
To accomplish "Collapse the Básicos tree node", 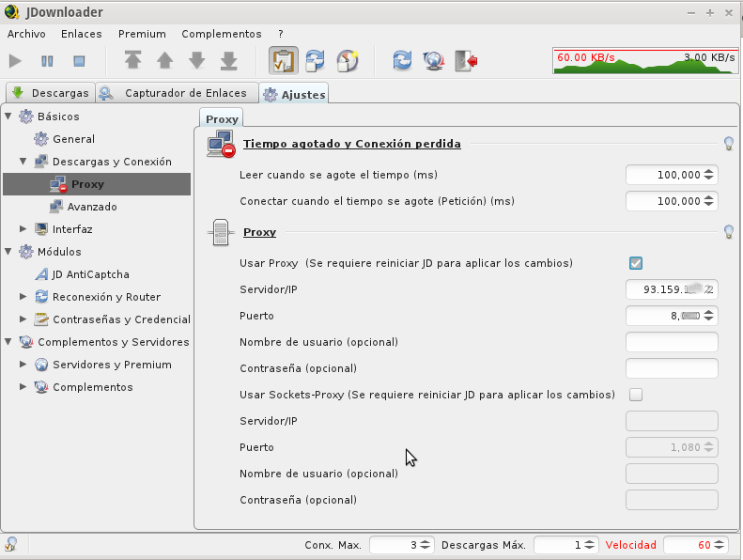I will (8, 117).
